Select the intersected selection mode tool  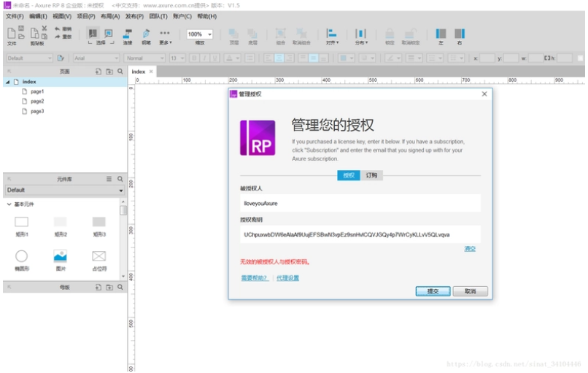92,34
